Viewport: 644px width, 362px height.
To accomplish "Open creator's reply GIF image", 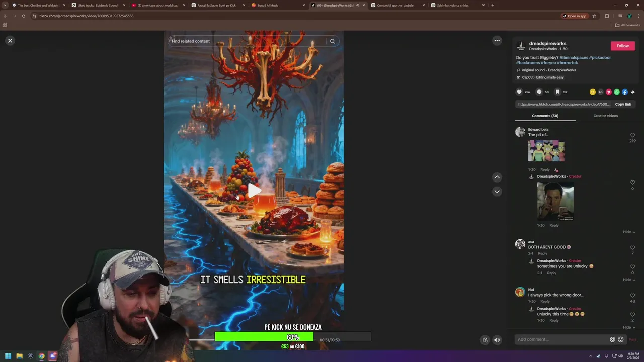I will click(x=555, y=201).
